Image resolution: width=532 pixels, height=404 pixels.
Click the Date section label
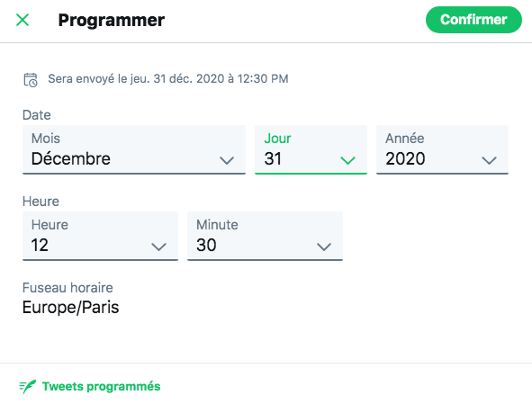tap(37, 115)
